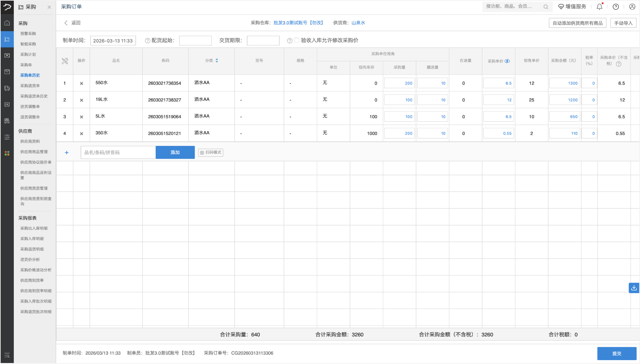Image resolution: width=640 pixels, height=364 pixels.
Task: Focus the 品名/条码/拼音码 search field
Action: [118, 153]
